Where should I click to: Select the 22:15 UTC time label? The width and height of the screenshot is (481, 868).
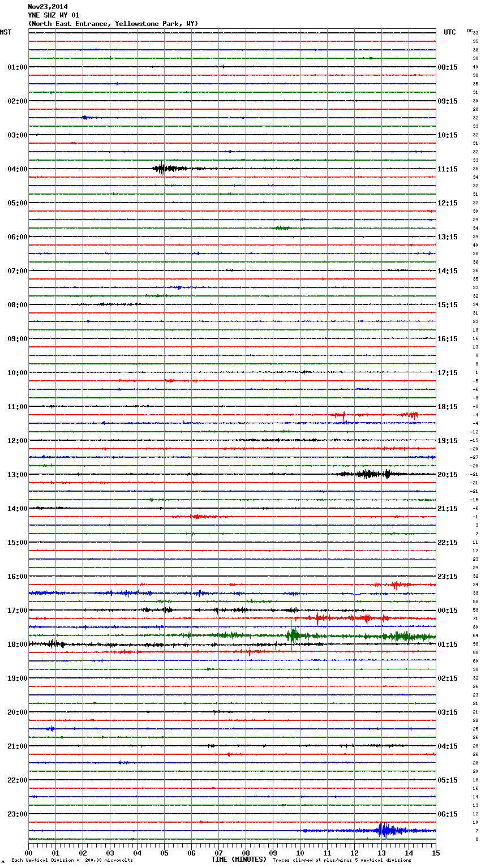(448, 543)
